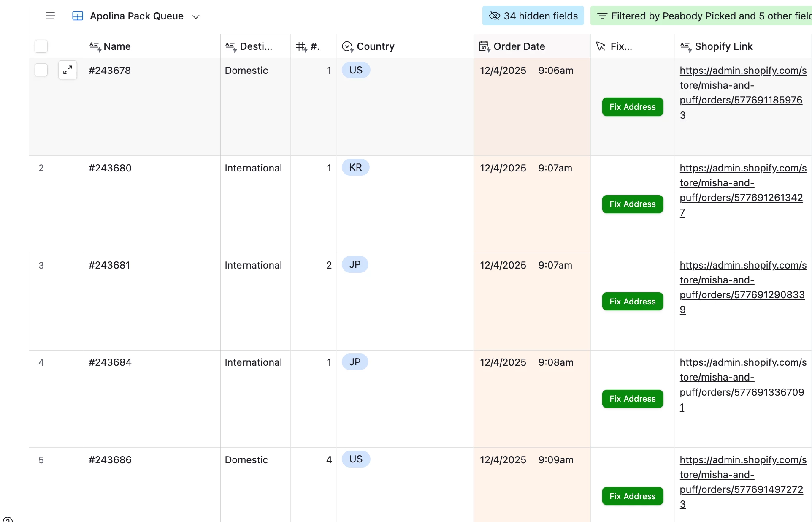The height and width of the screenshot is (522, 812).
Task: Click the Order Date calendar field icon
Action: tap(484, 46)
